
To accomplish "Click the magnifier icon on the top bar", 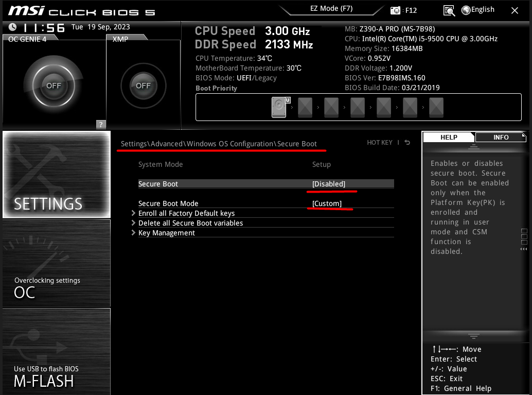I will click(449, 10).
